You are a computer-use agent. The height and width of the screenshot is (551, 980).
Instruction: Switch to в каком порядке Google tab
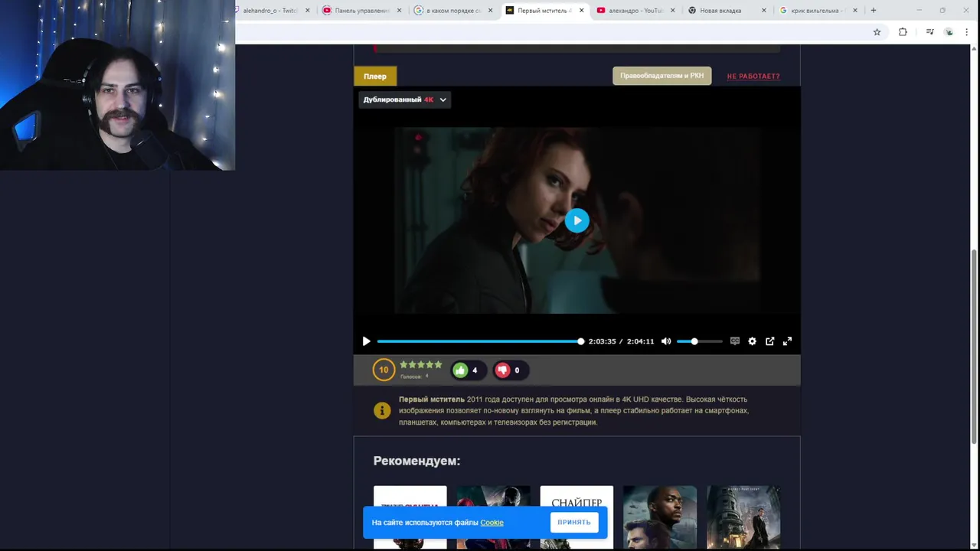click(x=452, y=11)
